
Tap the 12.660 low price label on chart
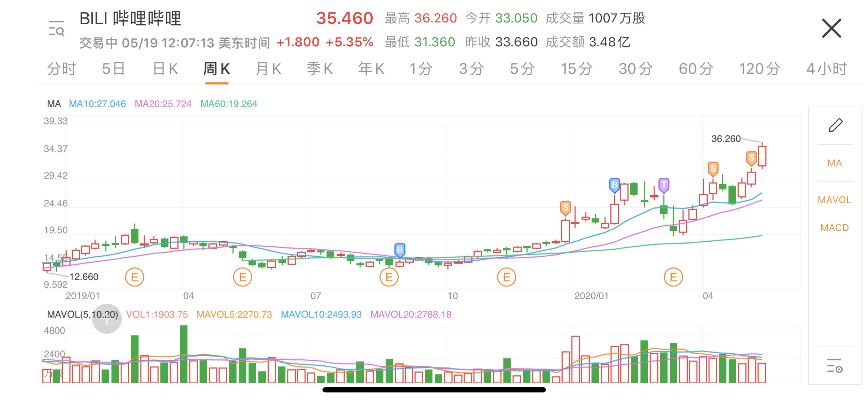point(84,277)
